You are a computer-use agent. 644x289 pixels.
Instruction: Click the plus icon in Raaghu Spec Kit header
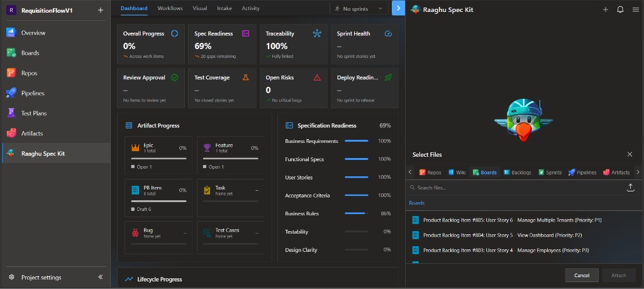[x=606, y=9]
